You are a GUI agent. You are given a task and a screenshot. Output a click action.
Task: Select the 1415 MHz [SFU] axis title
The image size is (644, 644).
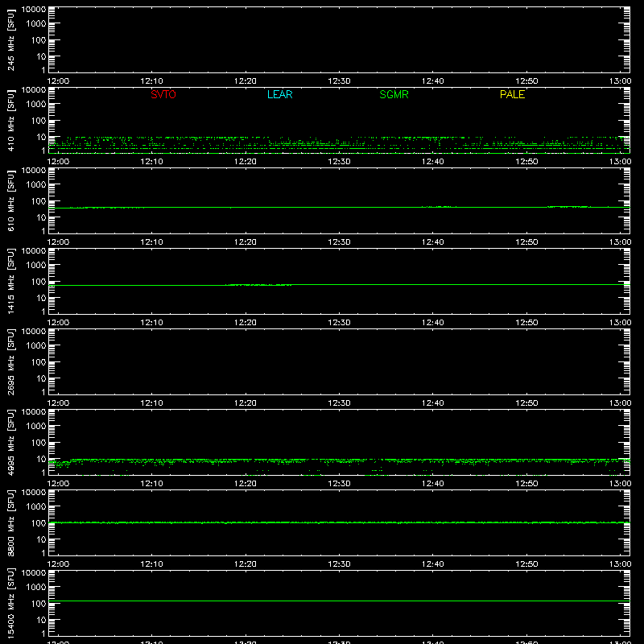(11, 281)
